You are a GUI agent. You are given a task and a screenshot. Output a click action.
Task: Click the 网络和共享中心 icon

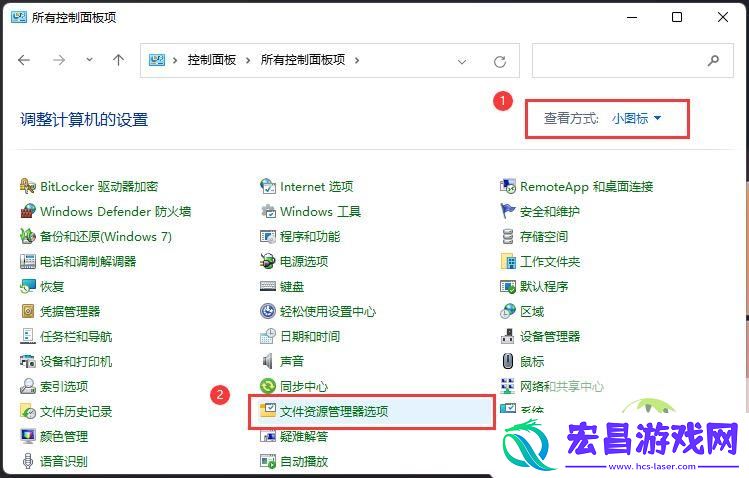coord(508,386)
